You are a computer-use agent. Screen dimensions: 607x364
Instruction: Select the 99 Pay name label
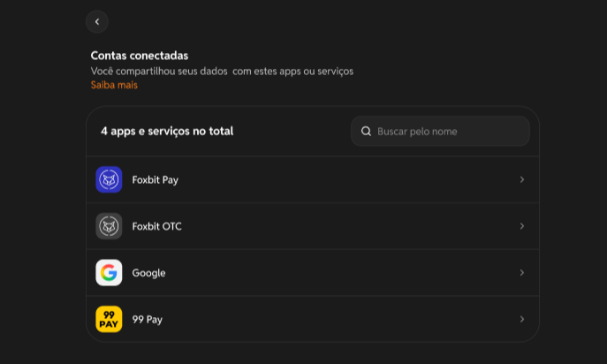click(x=147, y=320)
